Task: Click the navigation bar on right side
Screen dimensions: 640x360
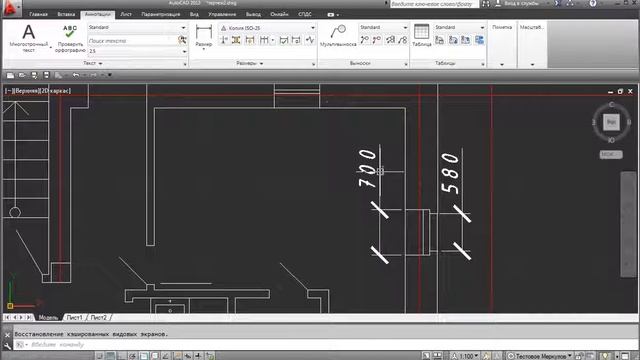Action: (629, 224)
